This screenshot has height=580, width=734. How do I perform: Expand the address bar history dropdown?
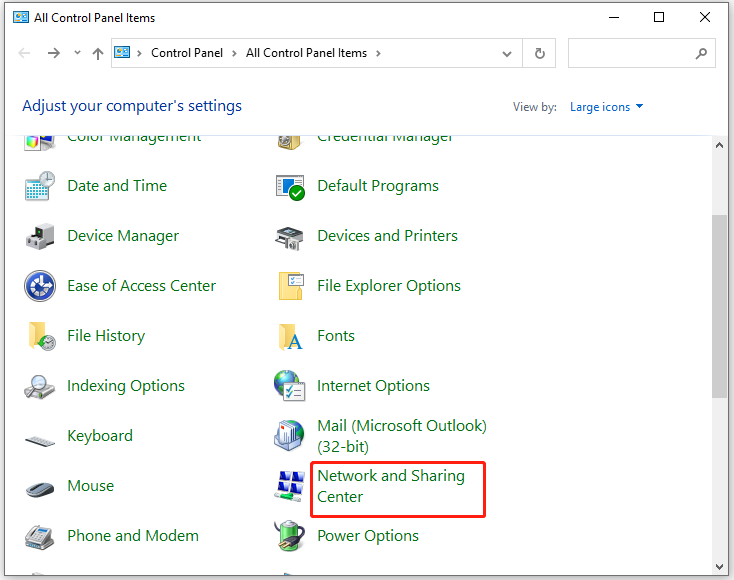click(x=508, y=54)
